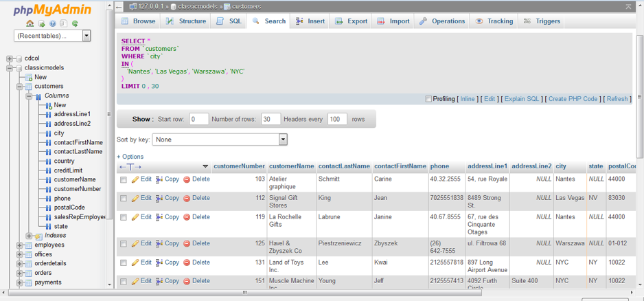Enable the Profiling checkbox
644x301 pixels.
coord(428,99)
